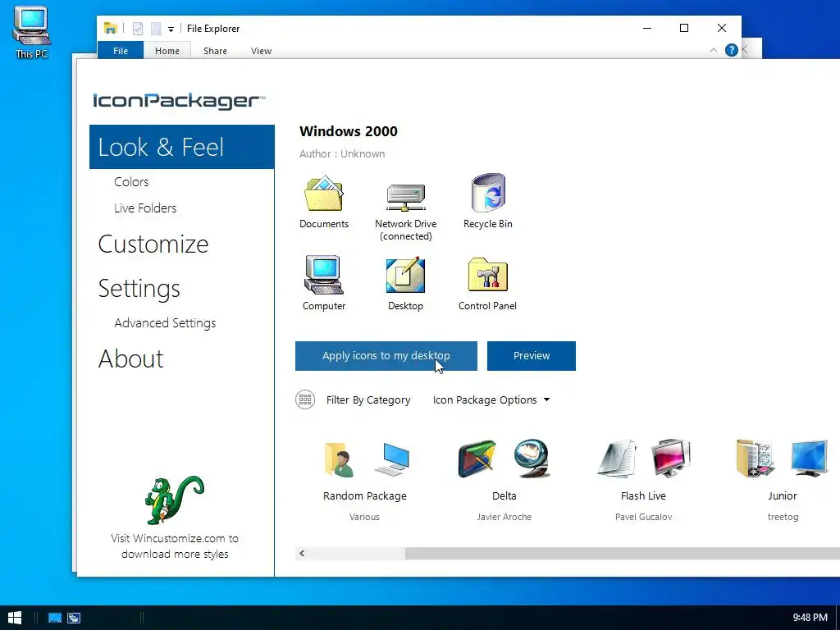Click the File Explorer title bar folder icon

tap(111, 29)
